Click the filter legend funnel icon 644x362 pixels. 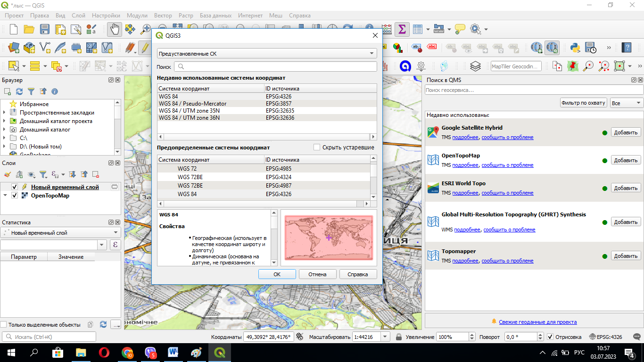click(43, 174)
